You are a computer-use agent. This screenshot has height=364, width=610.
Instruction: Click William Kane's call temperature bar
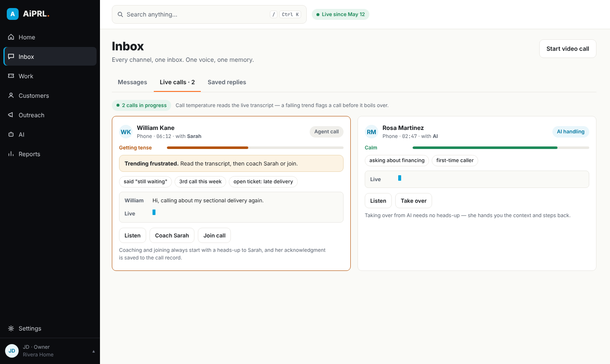[x=255, y=148]
